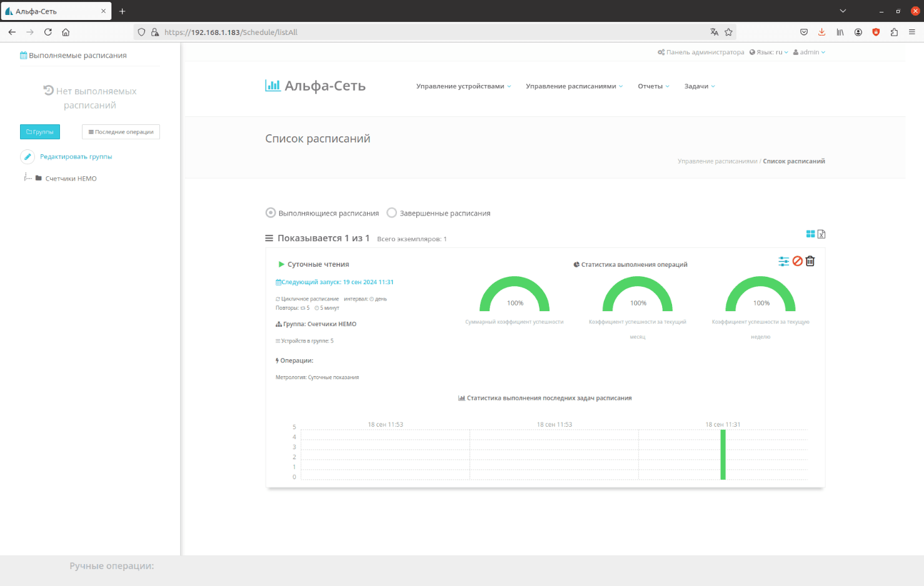924x586 pixels.
Task: Click the Группы button
Action: 40,132
